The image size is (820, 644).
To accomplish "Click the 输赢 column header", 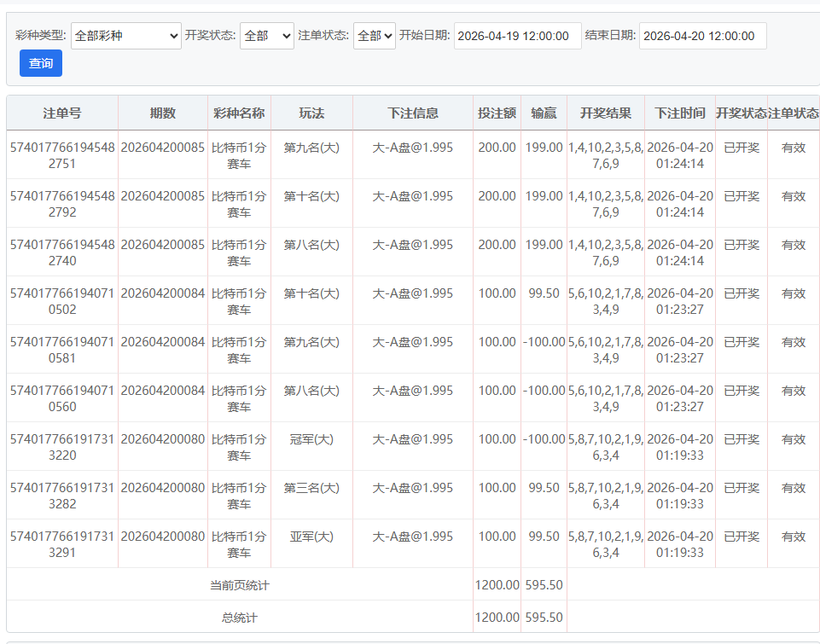I will (x=544, y=113).
